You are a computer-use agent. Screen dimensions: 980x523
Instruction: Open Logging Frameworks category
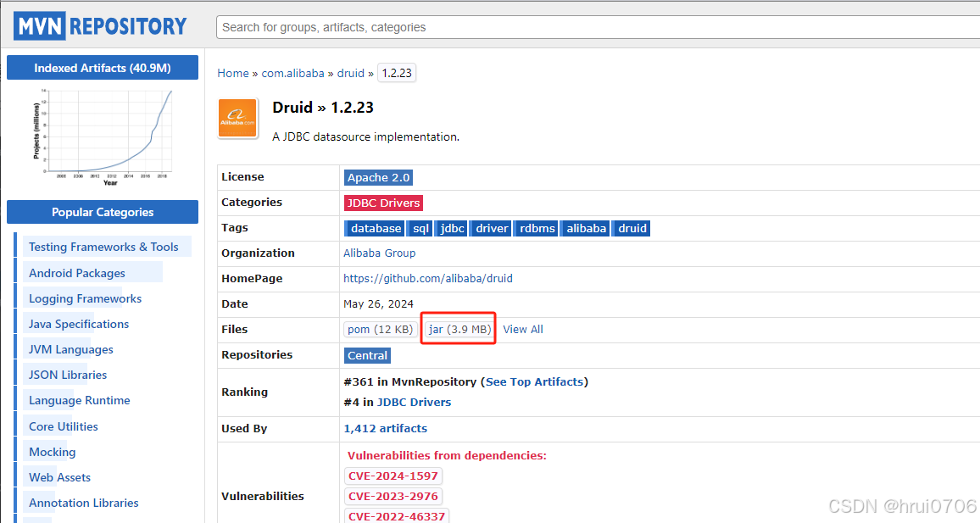tap(85, 298)
